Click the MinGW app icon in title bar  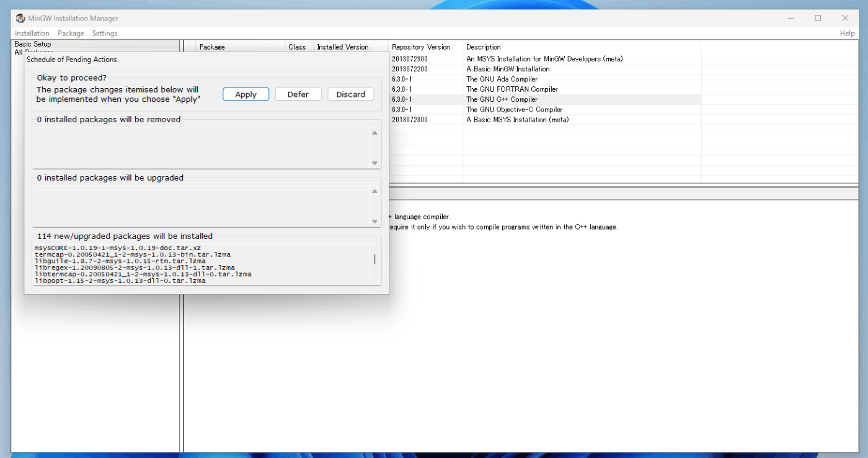(x=20, y=18)
